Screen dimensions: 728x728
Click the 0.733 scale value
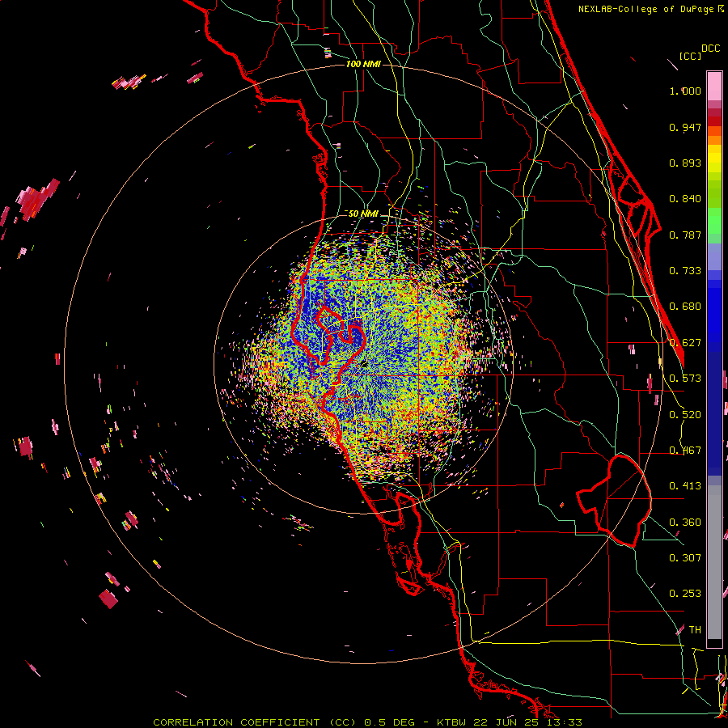[685, 271]
